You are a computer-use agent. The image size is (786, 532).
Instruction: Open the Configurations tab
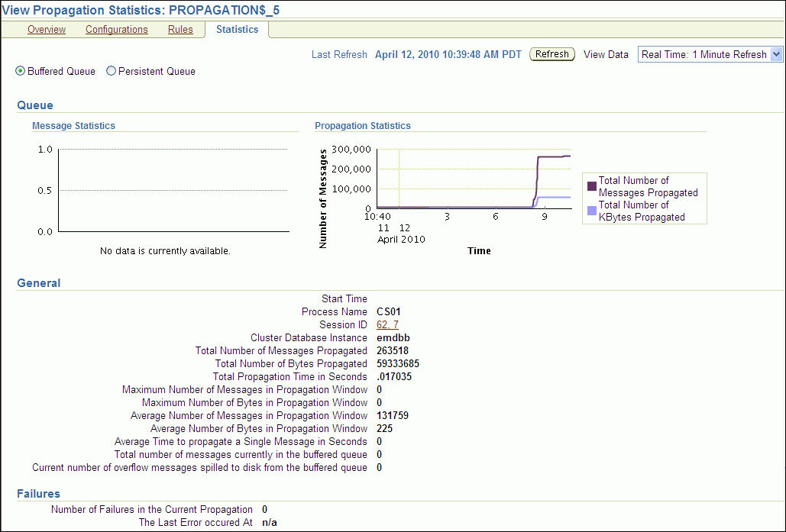coord(117,30)
